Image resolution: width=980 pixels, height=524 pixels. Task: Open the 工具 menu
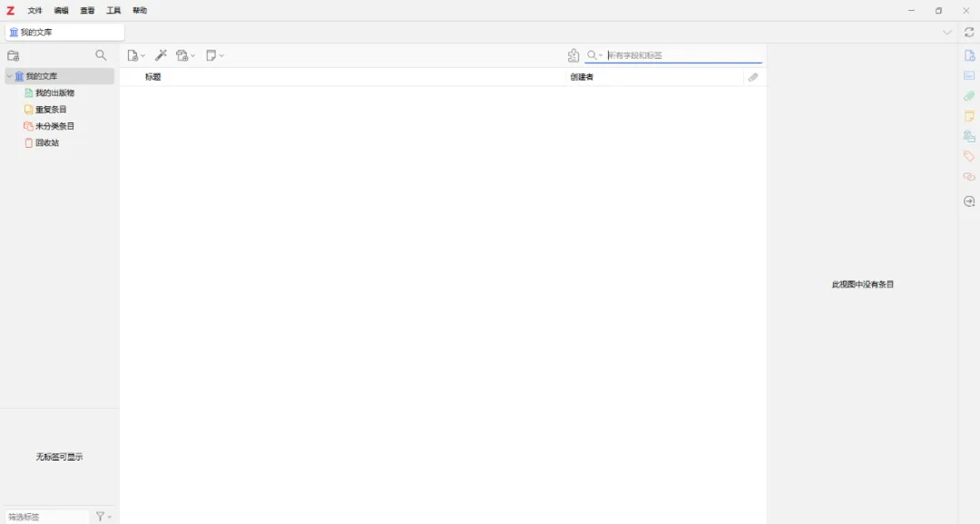[x=113, y=11]
